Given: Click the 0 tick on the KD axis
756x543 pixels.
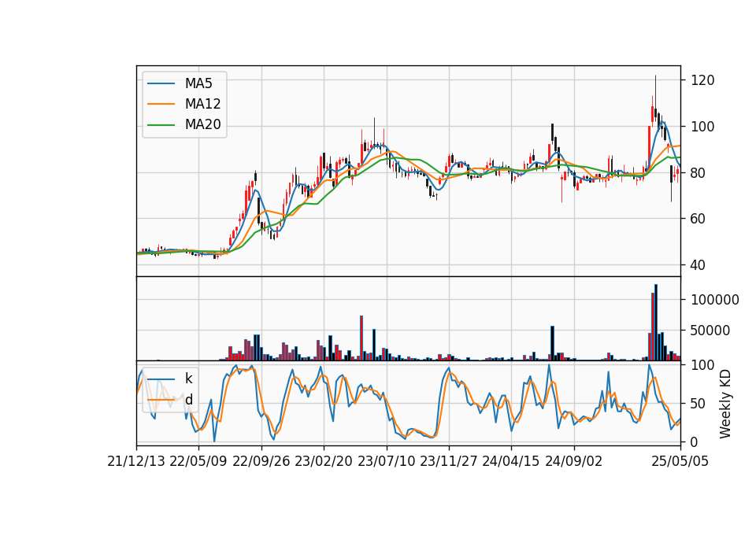Looking at the screenshot, I should (695, 441).
